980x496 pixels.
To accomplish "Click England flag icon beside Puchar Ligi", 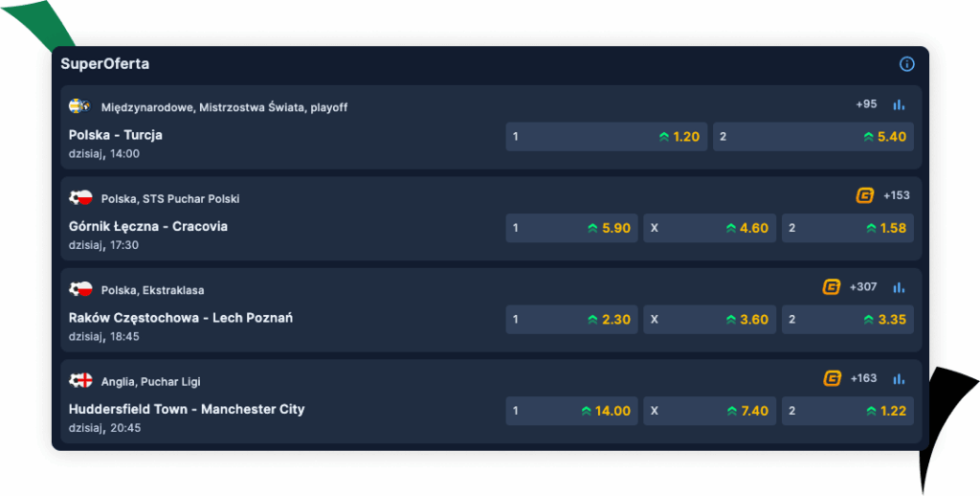I will (x=80, y=381).
